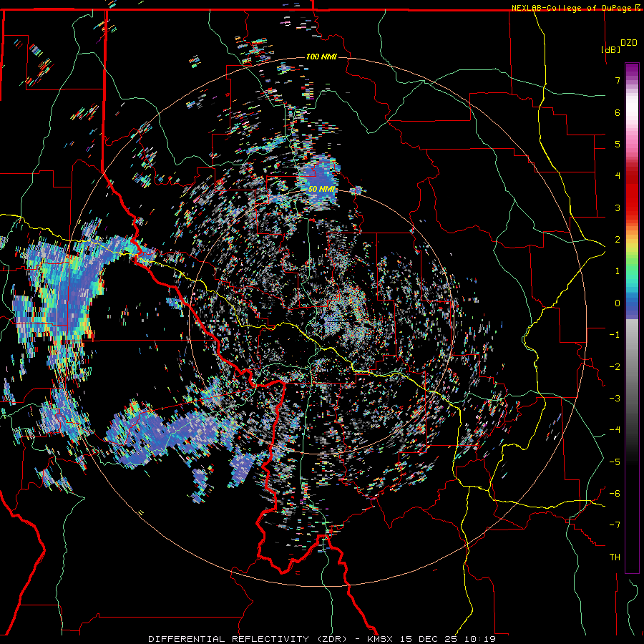Select the 2 value on the color scale

coord(618,240)
